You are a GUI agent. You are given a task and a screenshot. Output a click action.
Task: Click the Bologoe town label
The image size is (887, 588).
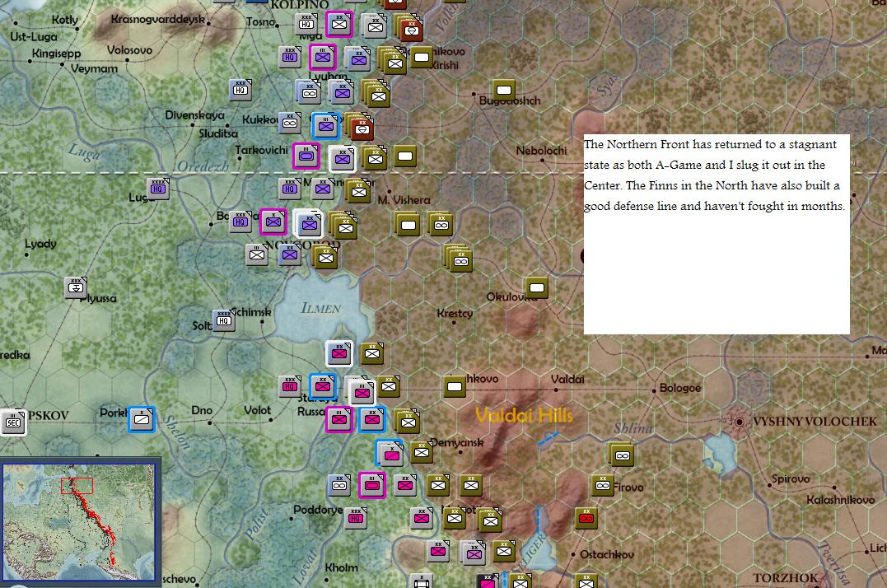coord(680,388)
